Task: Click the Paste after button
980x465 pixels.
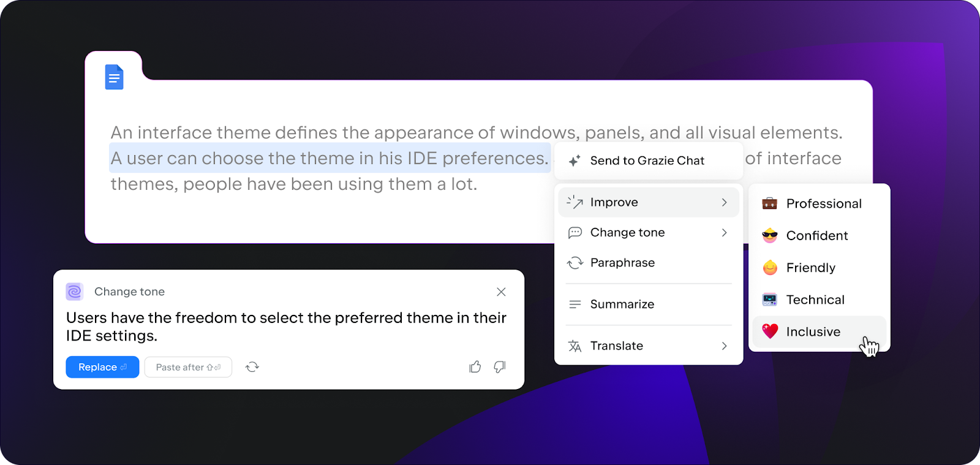Action: coord(188,367)
